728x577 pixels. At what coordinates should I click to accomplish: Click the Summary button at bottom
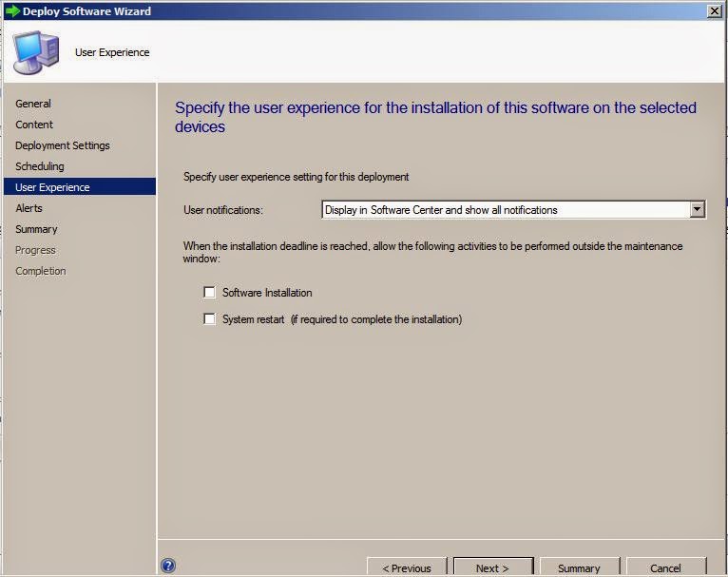(580, 567)
